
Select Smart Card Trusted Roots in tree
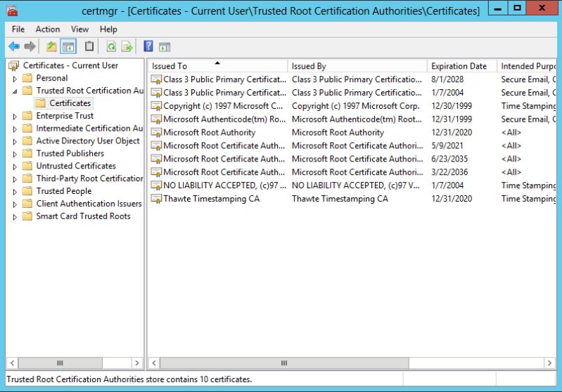83,216
